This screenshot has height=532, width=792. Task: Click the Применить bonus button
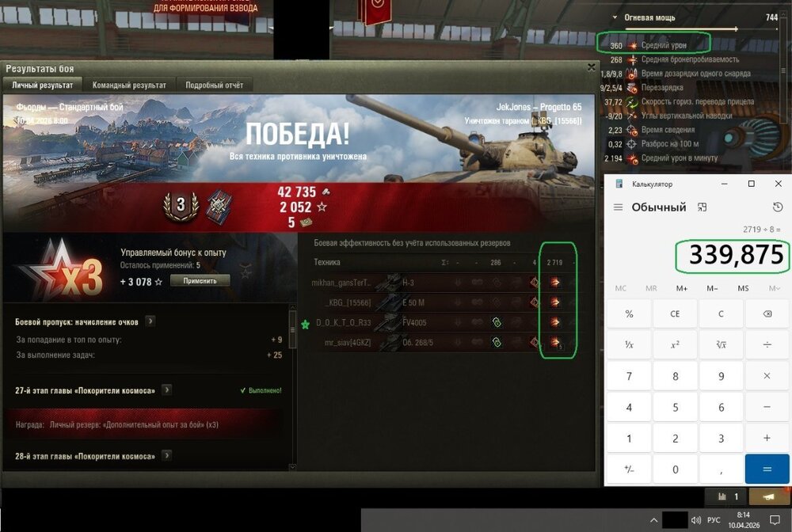(x=200, y=280)
